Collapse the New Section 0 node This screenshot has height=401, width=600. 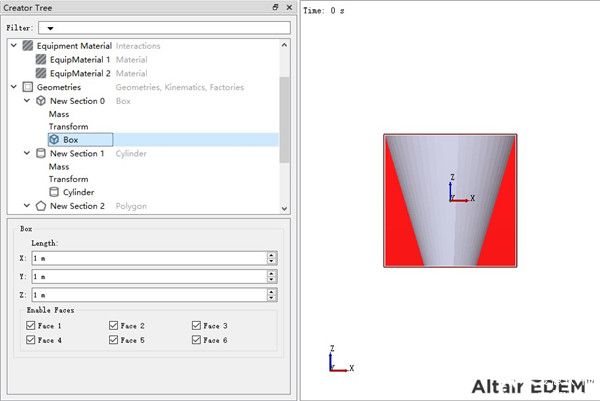click(26, 101)
